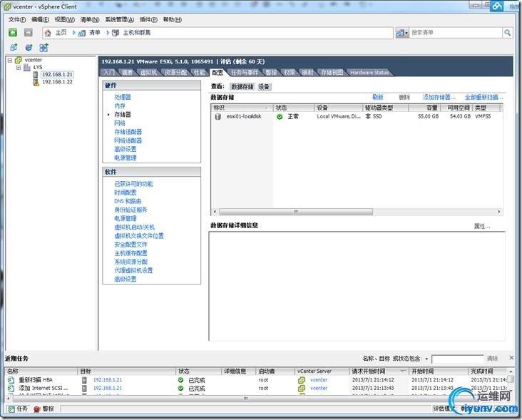This screenshot has height=420, width=522.
Task: Click warning host icon for 192.168.1.22
Action: (x=36, y=82)
